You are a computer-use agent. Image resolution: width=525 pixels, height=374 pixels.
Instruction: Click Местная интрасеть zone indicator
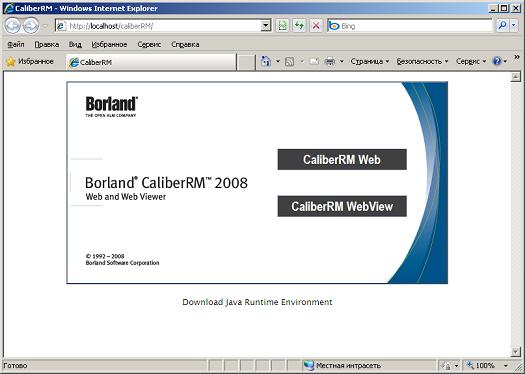[342, 365]
